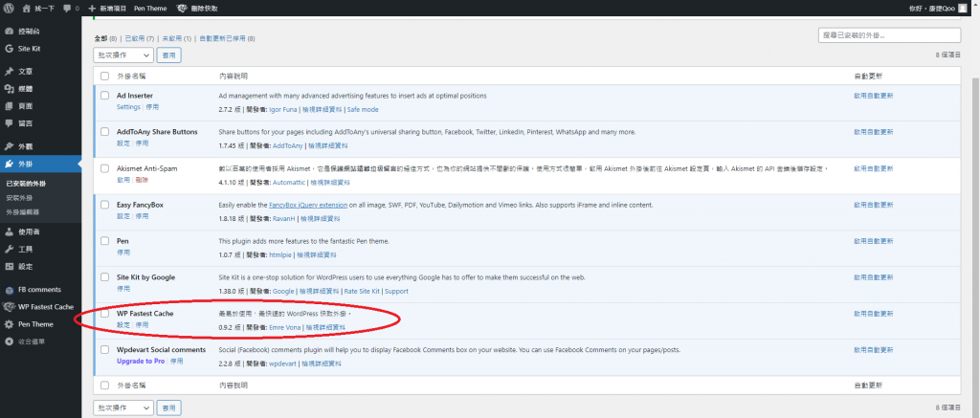Tick the WP Fastest Cache checkbox
The height and width of the screenshot is (418, 980).
tap(105, 314)
